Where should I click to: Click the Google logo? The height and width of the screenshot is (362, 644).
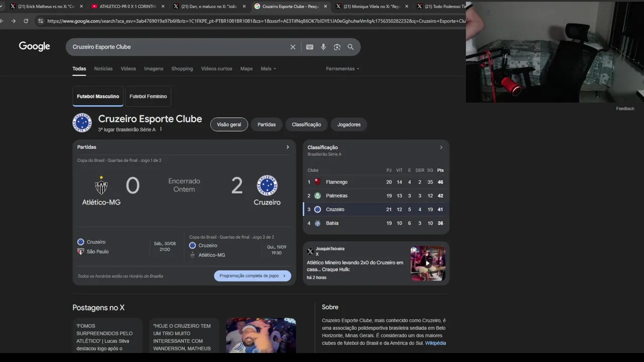click(34, 46)
